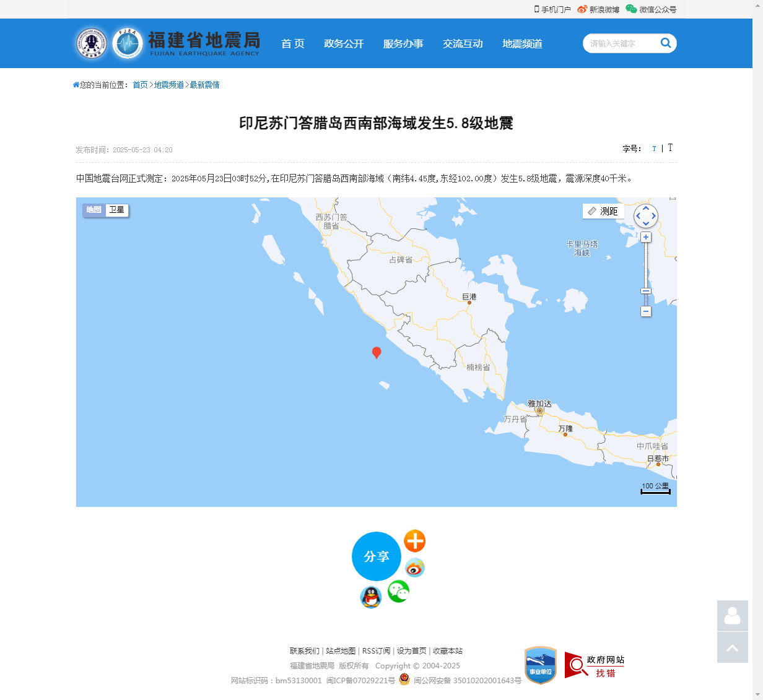
Task: Select the standard map view
Action: pyautogui.click(x=94, y=210)
